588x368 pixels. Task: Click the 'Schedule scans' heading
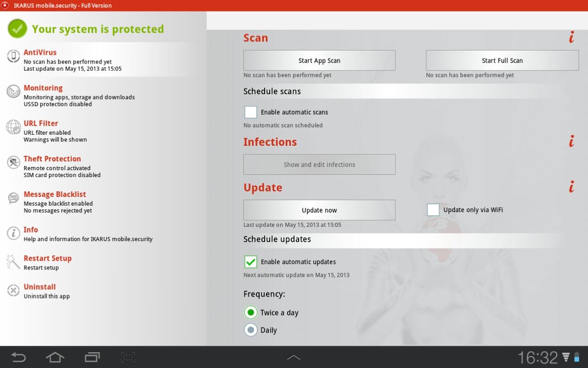[272, 91]
